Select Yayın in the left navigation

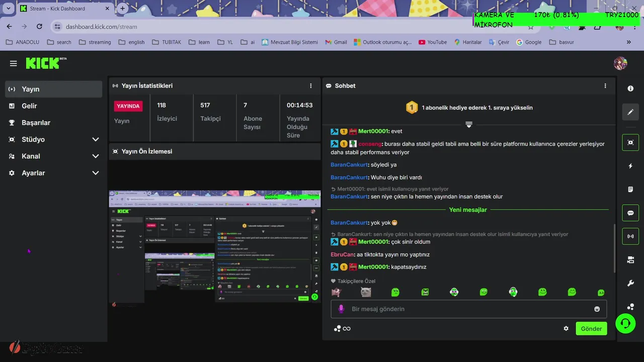54,89
